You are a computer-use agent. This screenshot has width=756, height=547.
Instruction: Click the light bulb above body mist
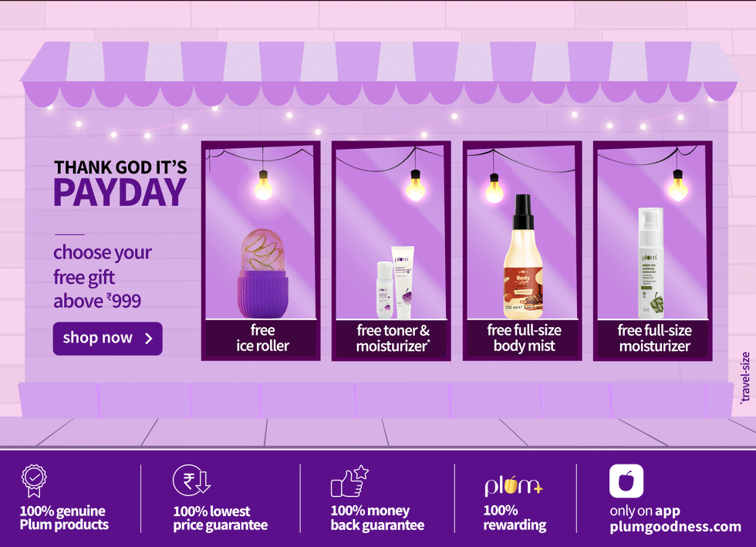(x=494, y=188)
